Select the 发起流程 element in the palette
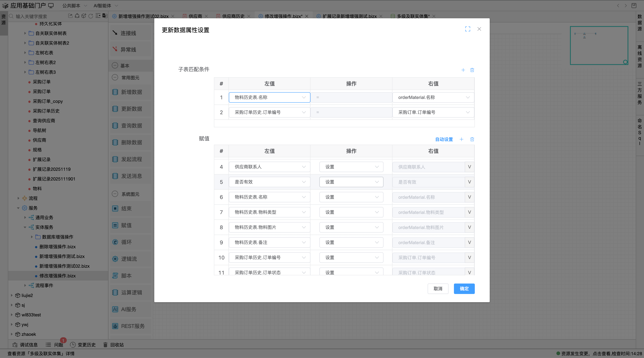 click(131, 159)
